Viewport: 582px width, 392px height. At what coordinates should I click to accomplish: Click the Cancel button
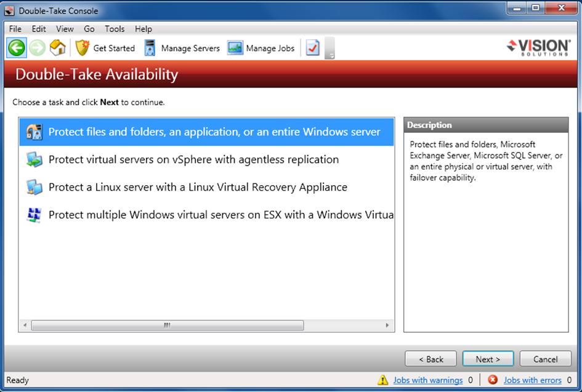click(545, 359)
